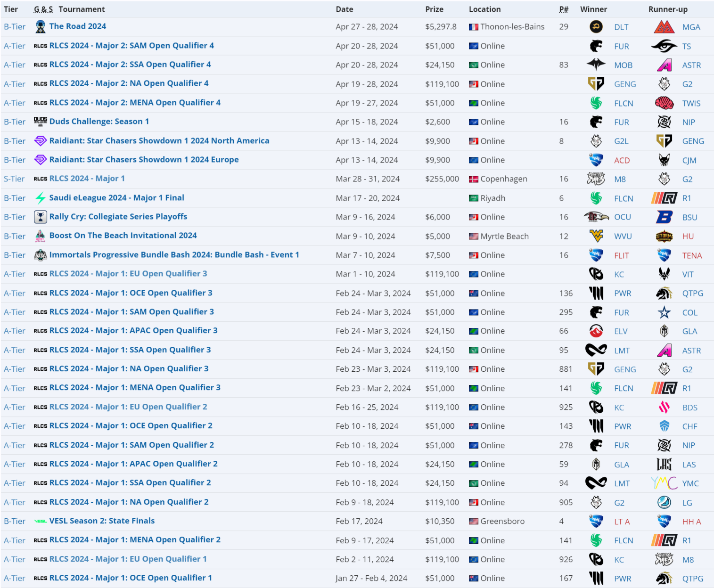Click TWIS runner-up team name
Screen dimensions: 714x588
coord(691,104)
